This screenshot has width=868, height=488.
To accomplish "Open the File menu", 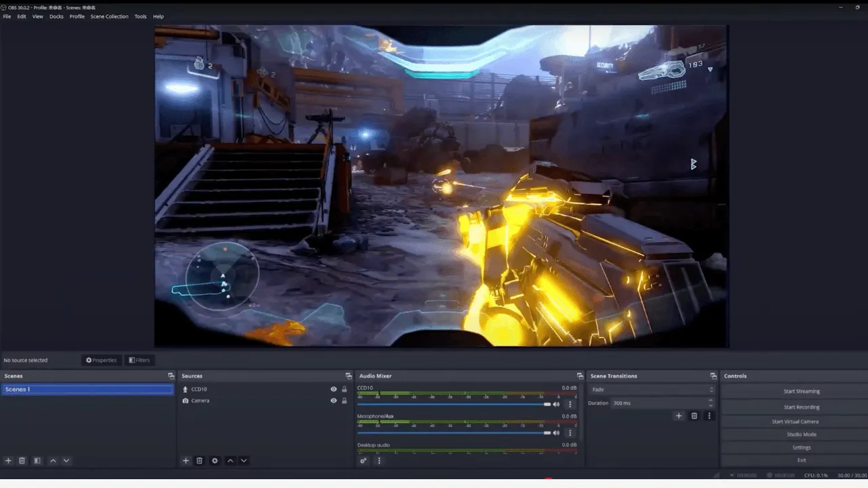I will [7, 16].
